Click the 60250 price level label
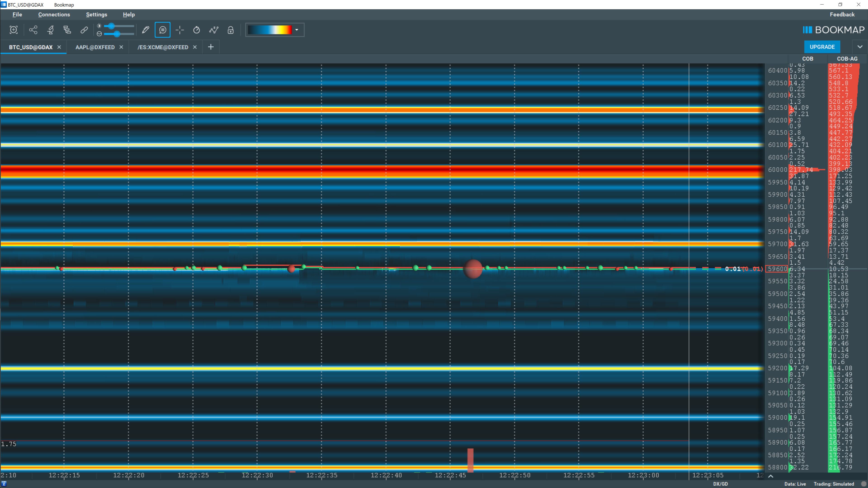Viewport: 868px width, 488px height. 777,108
